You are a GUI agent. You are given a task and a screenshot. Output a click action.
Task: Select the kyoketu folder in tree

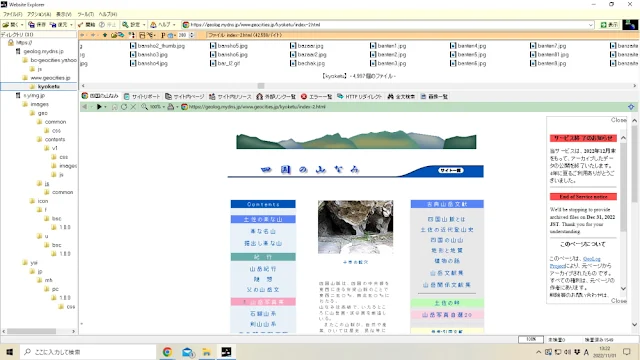[x=49, y=87]
